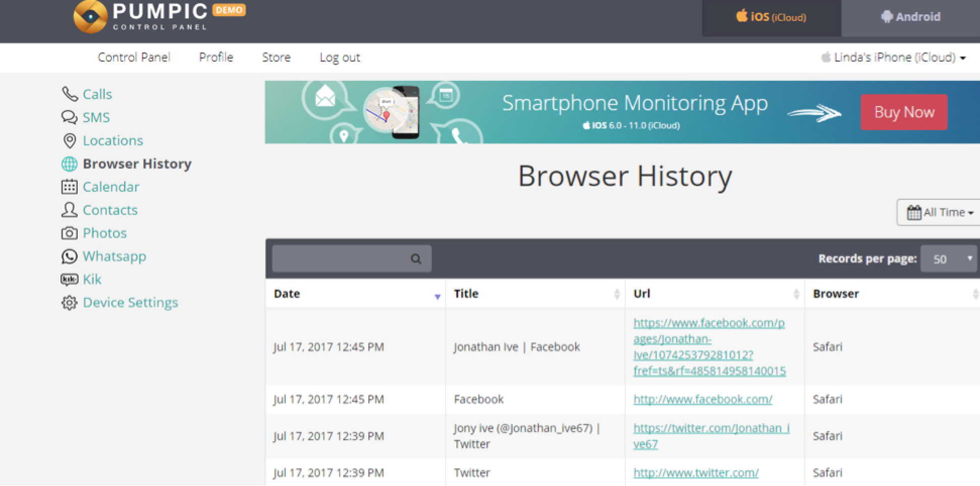Click the Locations pin icon
The height and width of the screenshot is (486, 980).
(70, 141)
